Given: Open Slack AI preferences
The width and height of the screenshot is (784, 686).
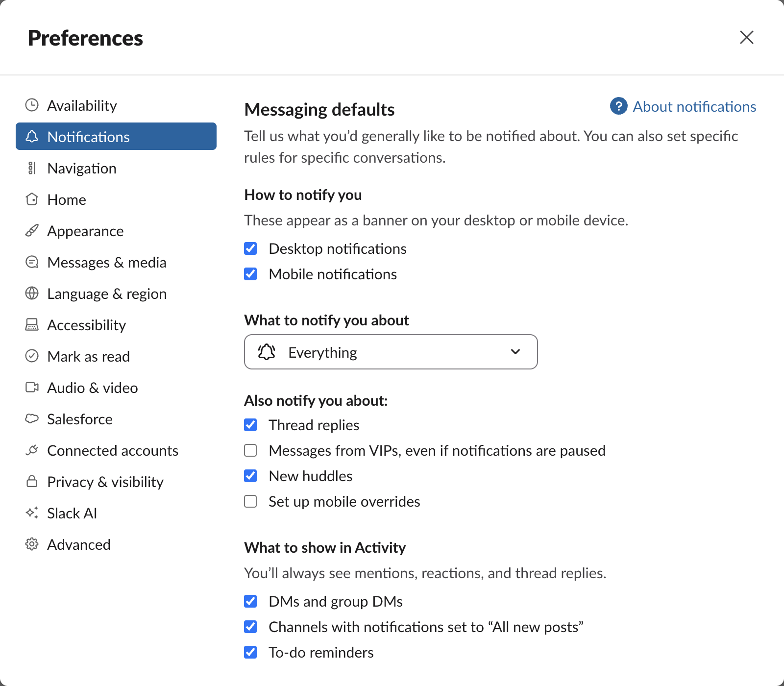Looking at the screenshot, I should 116,513.
